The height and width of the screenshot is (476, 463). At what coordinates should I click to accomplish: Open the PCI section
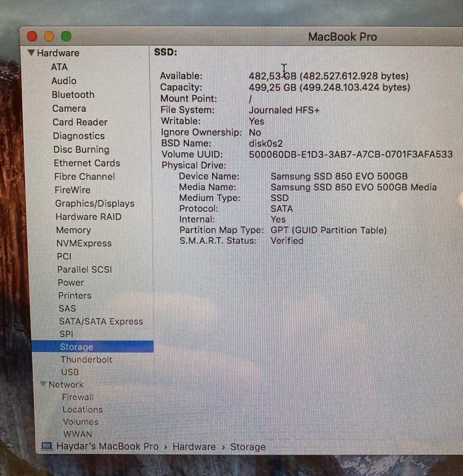point(64,256)
